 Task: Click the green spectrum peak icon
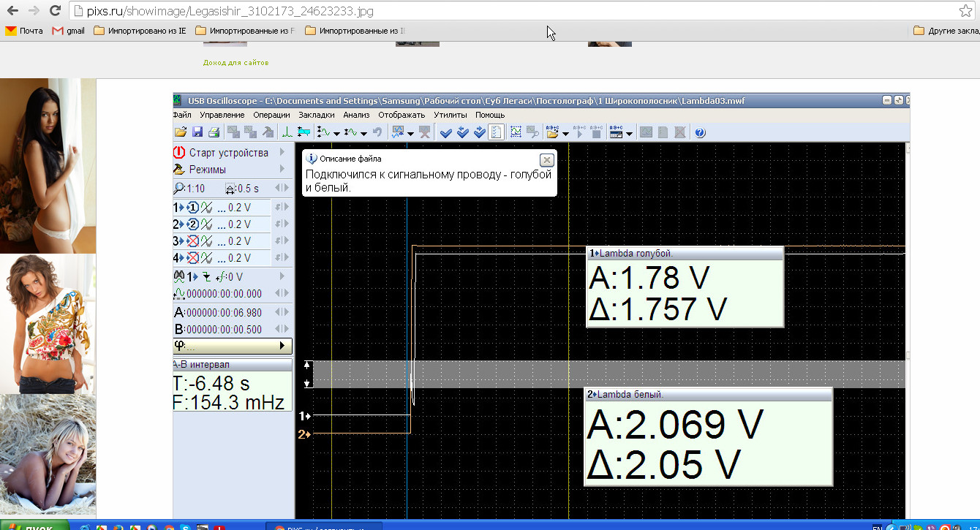coord(287,132)
